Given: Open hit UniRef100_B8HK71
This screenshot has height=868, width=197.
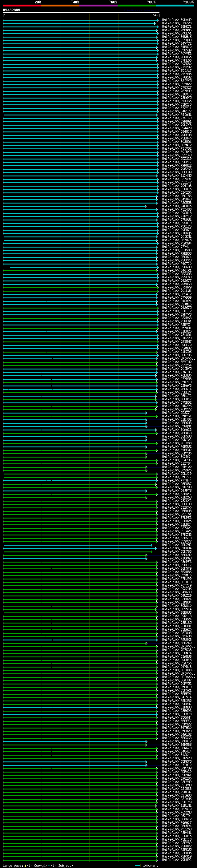Looking at the screenshot, I should (x=176, y=26).
